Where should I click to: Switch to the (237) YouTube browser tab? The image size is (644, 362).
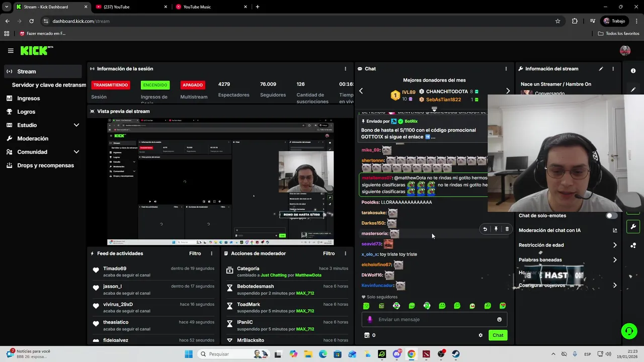pos(132,7)
